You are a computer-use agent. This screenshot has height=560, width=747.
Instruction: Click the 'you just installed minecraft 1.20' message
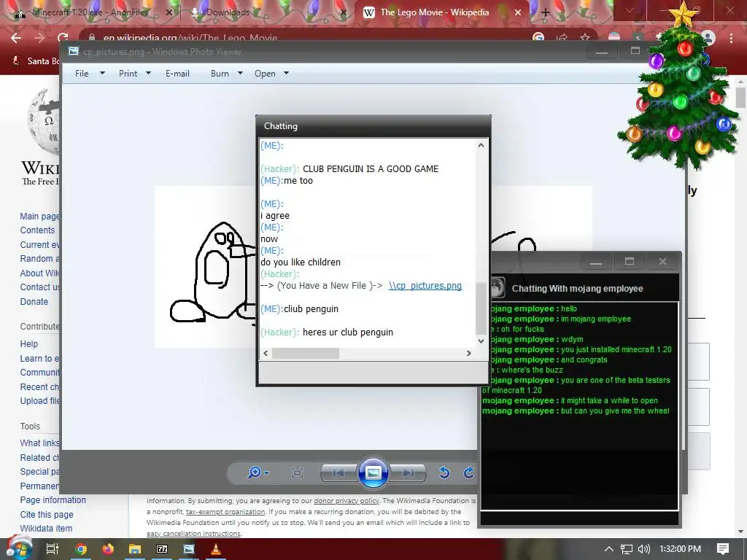pyautogui.click(x=616, y=349)
